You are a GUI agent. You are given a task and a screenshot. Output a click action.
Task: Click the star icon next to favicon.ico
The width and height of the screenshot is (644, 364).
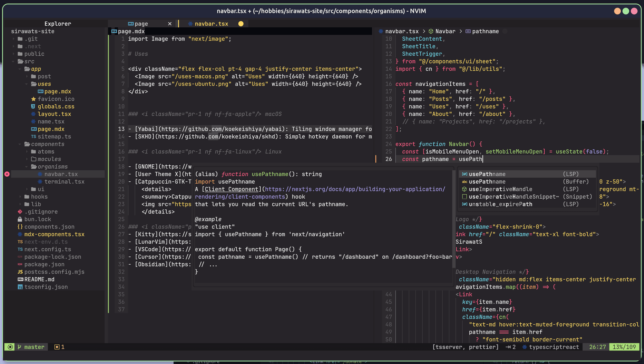pyautogui.click(x=33, y=99)
